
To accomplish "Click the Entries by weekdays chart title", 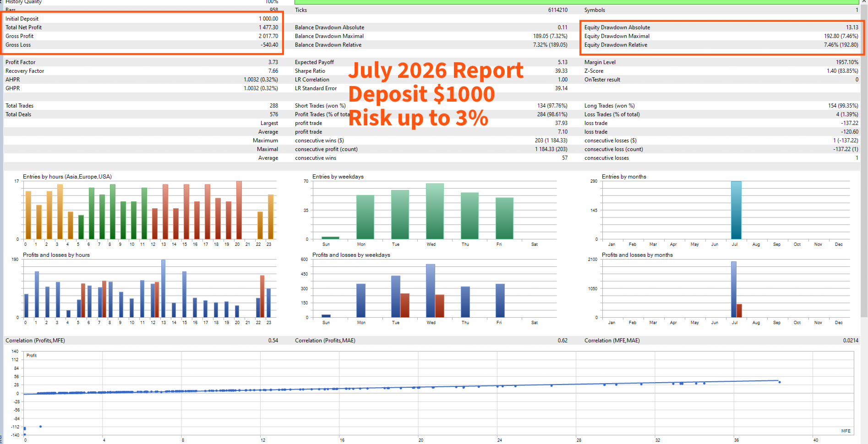I will [338, 177].
